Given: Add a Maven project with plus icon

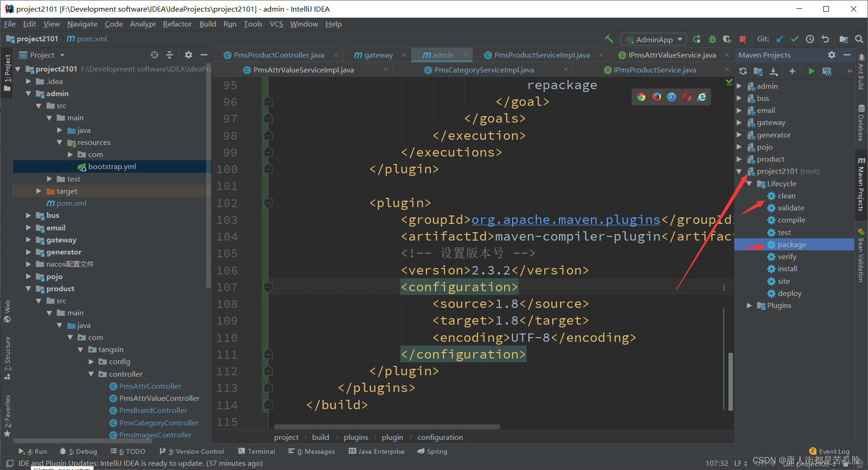Looking at the screenshot, I should (792, 71).
